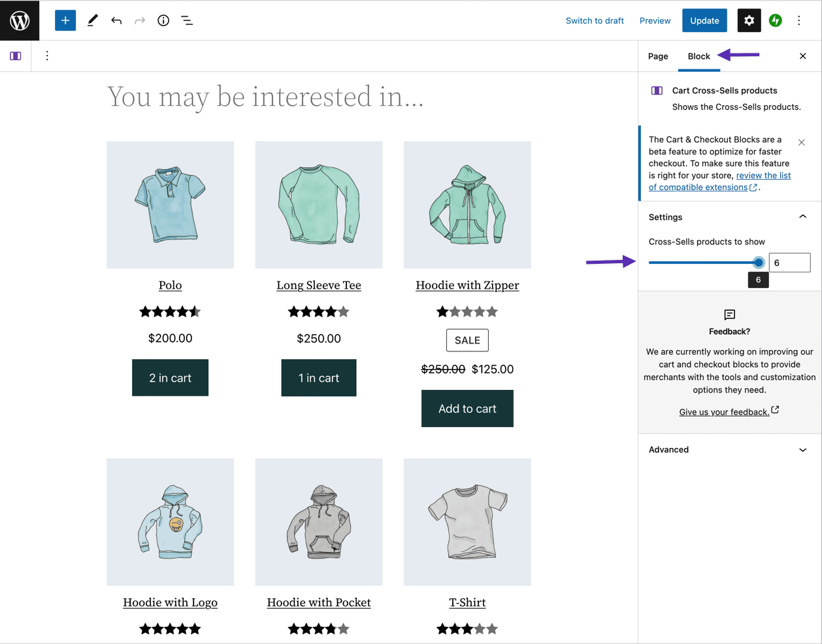
Task: Select the Block tab
Action: pos(699,56)
